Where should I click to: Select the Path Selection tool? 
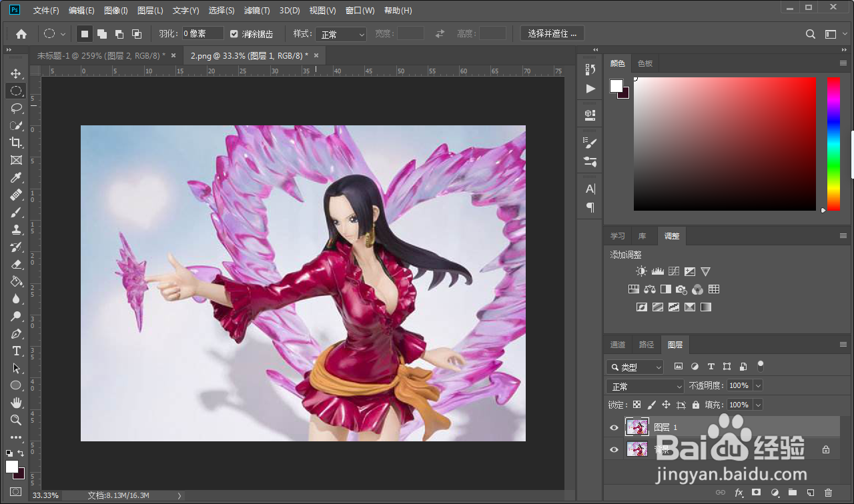click(x=16, y=368)
